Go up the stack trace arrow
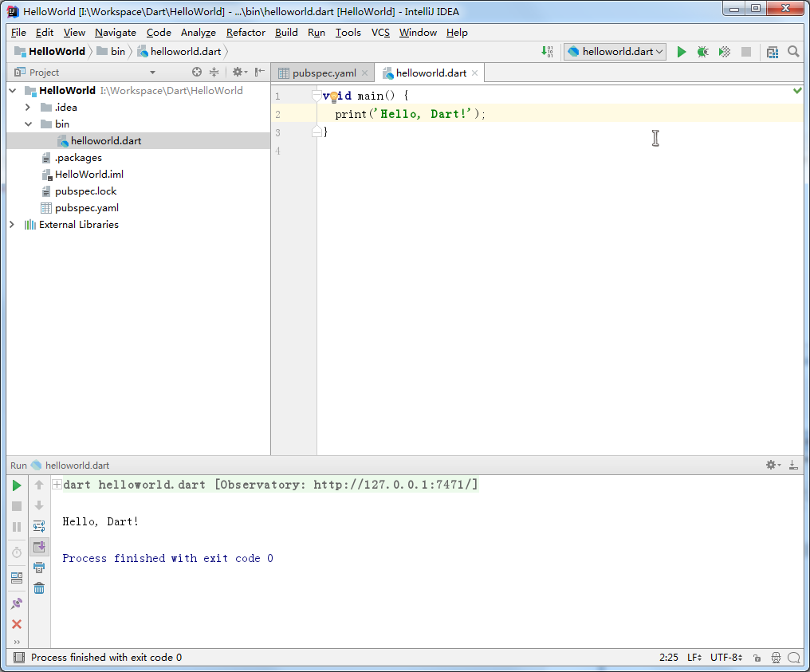The width and height of the screenshot is (810, 672). [x=39, y=485]
